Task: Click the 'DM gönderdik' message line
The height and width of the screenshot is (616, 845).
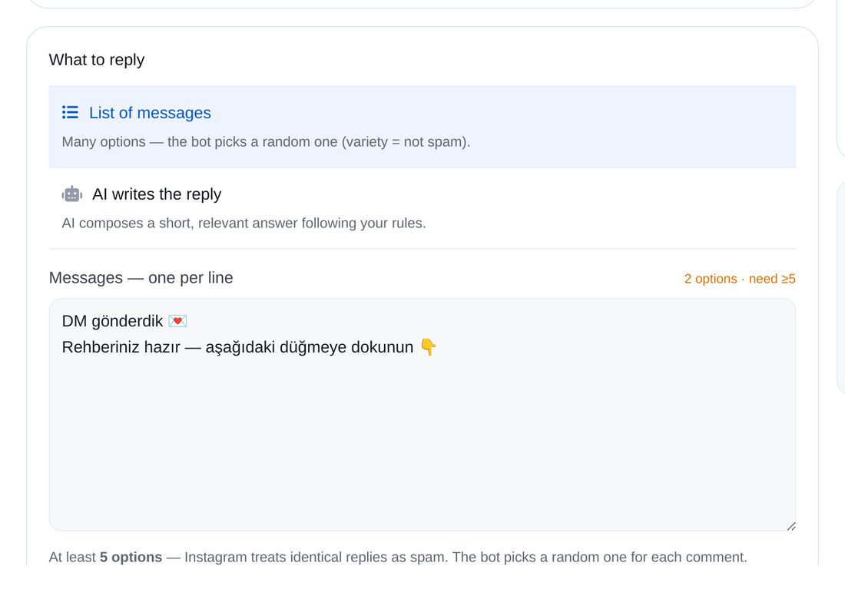Action: (124, 321)
